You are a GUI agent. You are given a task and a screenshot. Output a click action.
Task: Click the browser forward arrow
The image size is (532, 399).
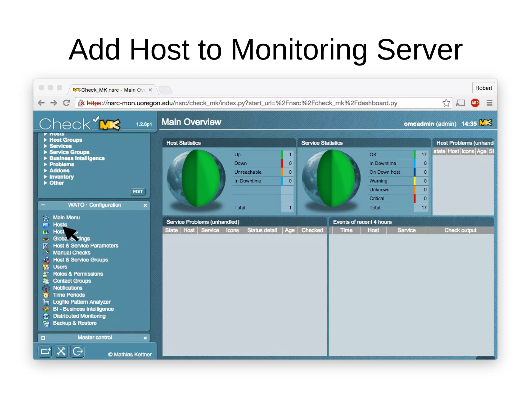pyautogui.click(x=54, y=103)
